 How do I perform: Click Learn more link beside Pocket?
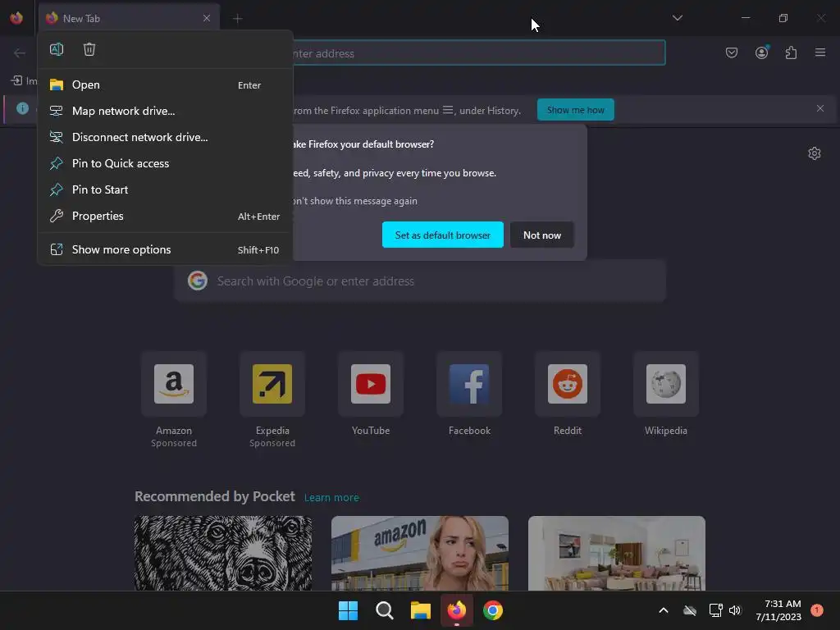click(x=331, y=498)
